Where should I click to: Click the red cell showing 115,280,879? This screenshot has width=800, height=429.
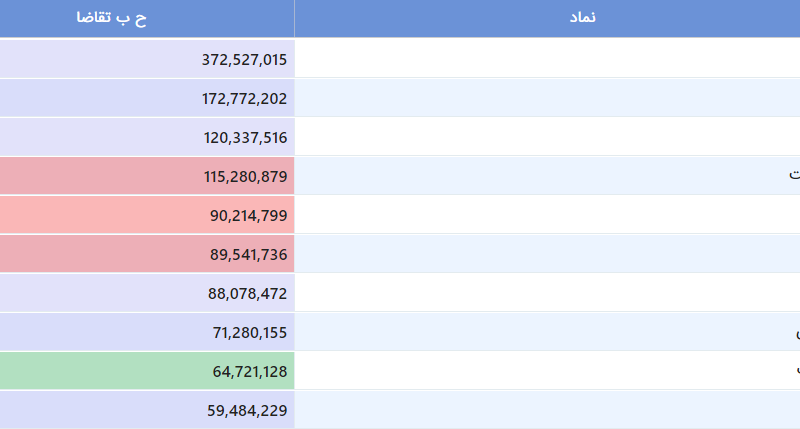(x=147, y=176)
